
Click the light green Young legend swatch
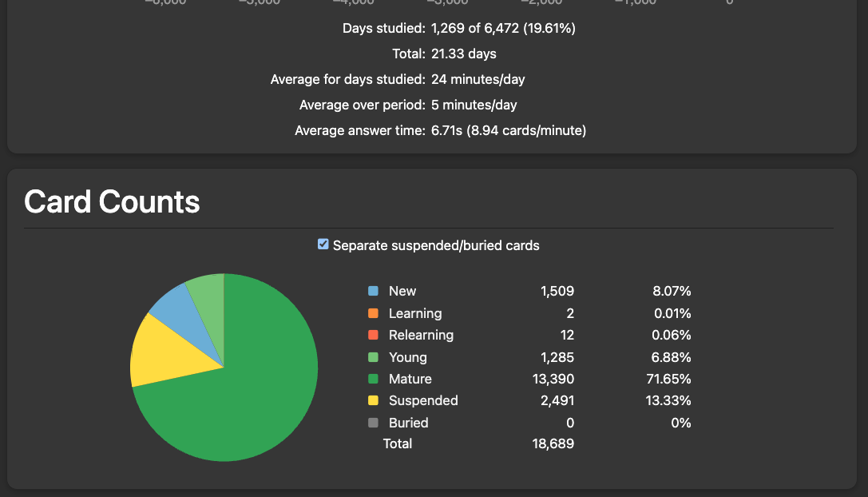pyautogui.click(x=373, y=357)
